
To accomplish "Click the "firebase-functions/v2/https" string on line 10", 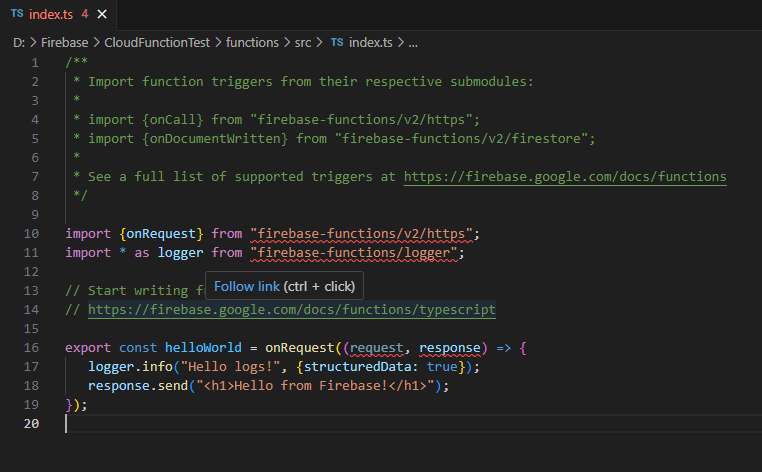I will point(362,234).
